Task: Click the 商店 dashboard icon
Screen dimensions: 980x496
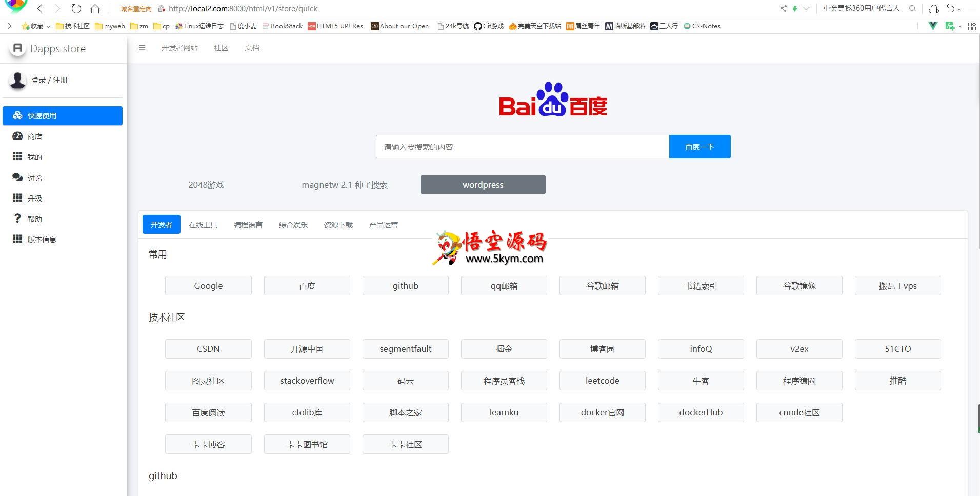Action: coord(17,136)
